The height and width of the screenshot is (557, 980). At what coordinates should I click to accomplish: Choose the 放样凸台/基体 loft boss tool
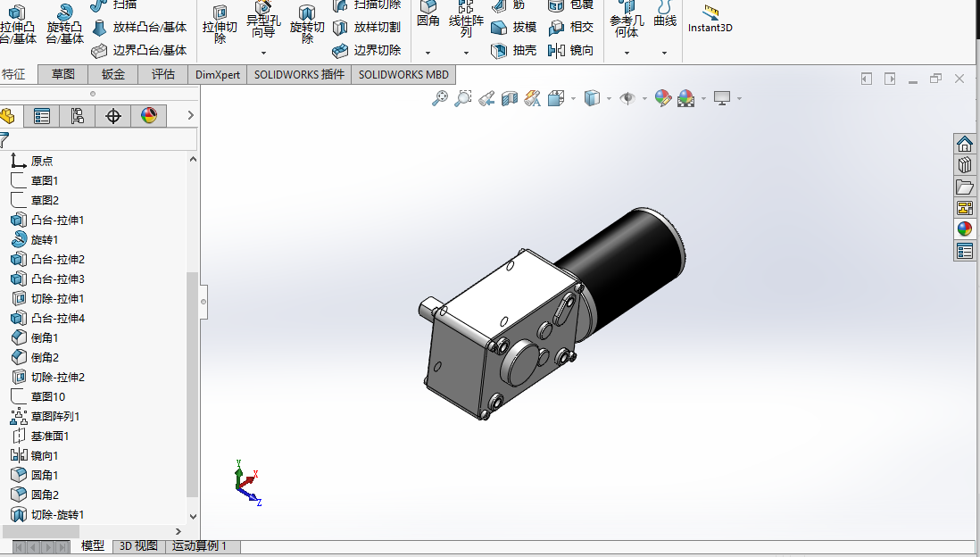140,27
